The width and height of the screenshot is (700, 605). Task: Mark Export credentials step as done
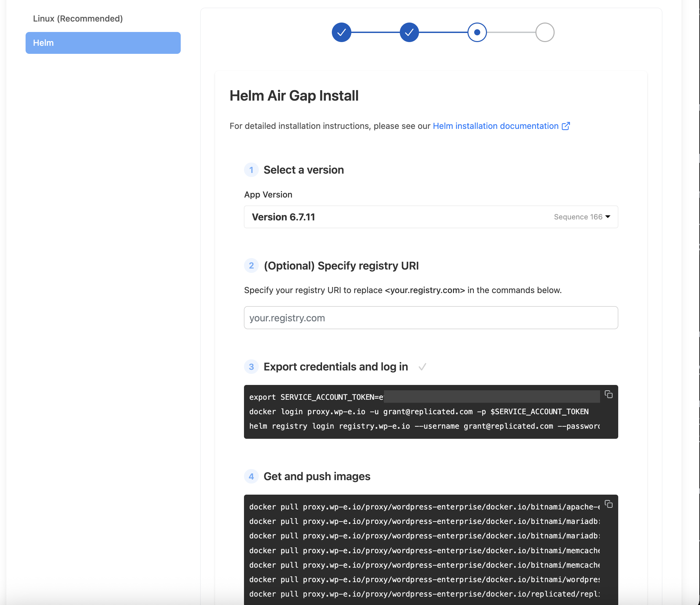(x=422, y=367)
